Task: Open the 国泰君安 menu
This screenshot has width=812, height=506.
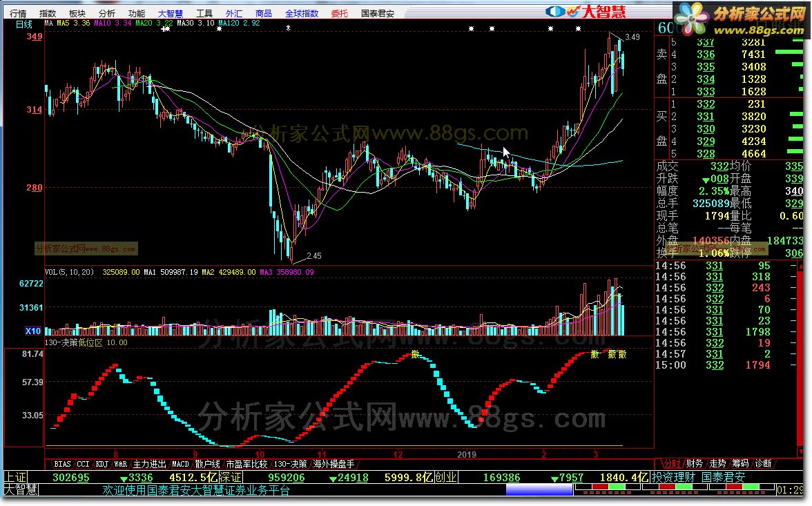Action: pos(378,14)
